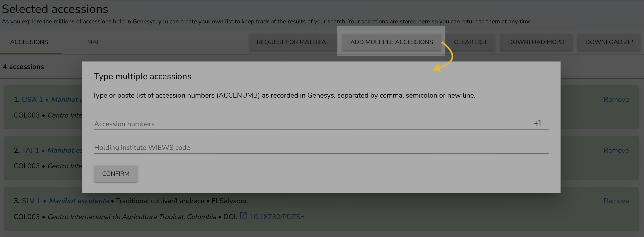
Task: Click the DOWNLOAD ZIP button
Action: (609, 42)
